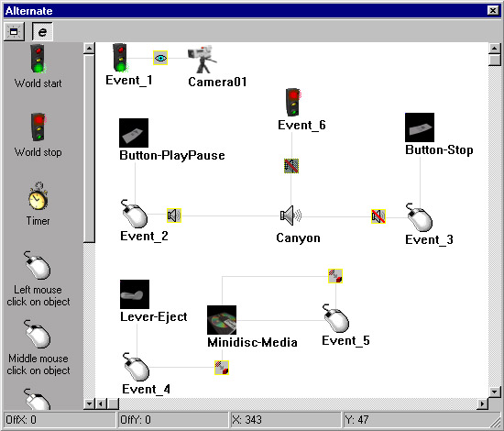Click the Camera01 node in the diagram
Screen dimensions: 504x431
click(x=203, y=59)
